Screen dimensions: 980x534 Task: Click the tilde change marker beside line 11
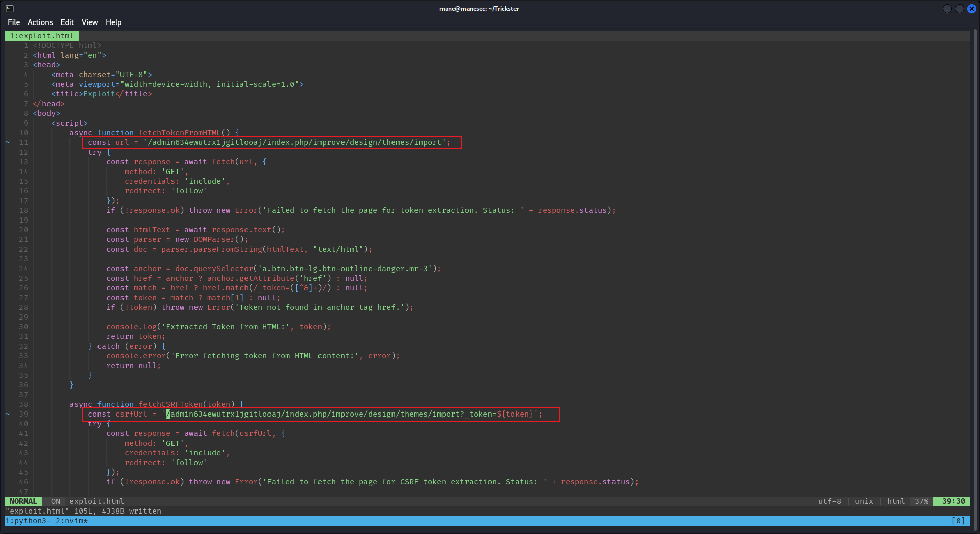[x=8, y=142]
